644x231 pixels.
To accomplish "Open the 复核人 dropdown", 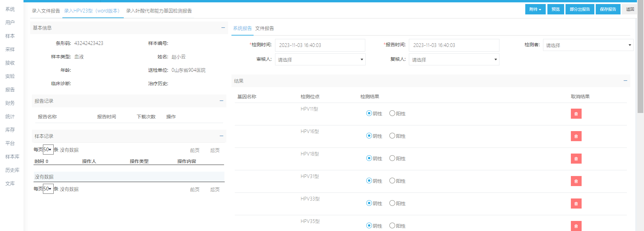I will pos(454,59).
